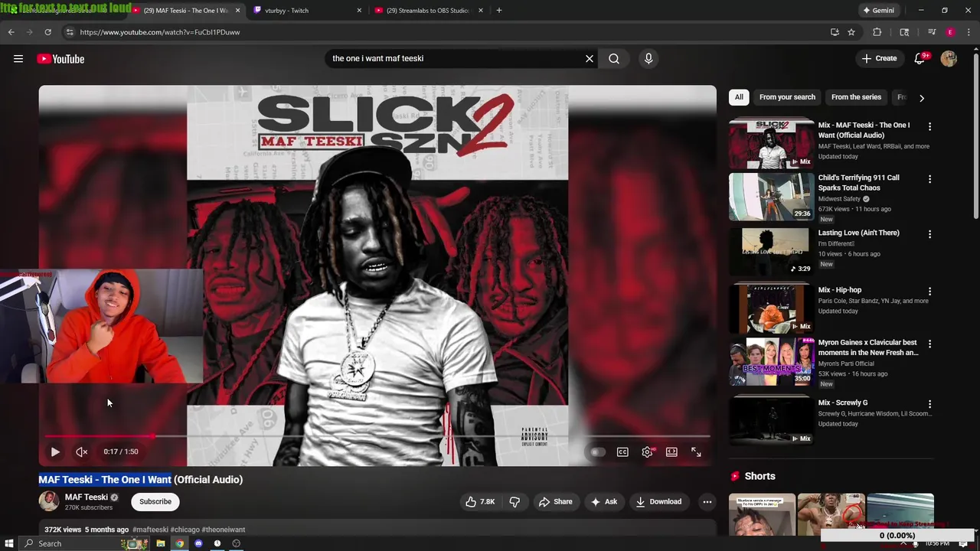Like the video with thumbs up
This screenshot has width=980, height=551.
[480, 502]
